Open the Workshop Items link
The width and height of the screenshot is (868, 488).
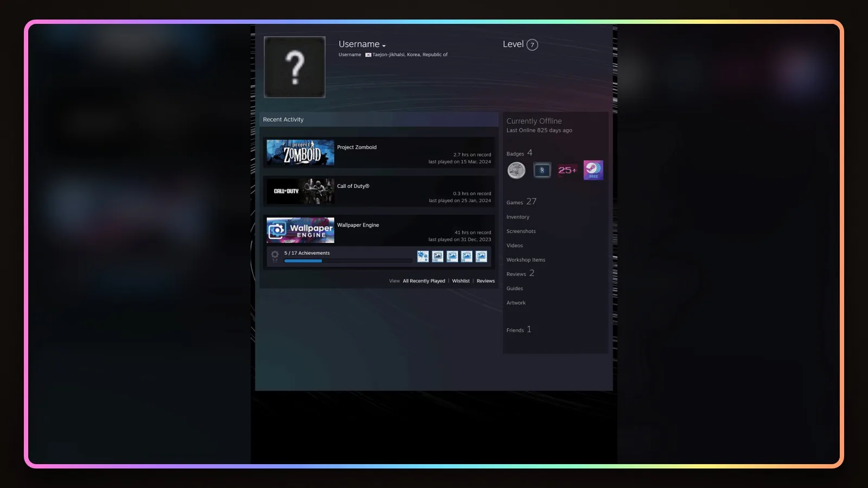pos(526,260)
